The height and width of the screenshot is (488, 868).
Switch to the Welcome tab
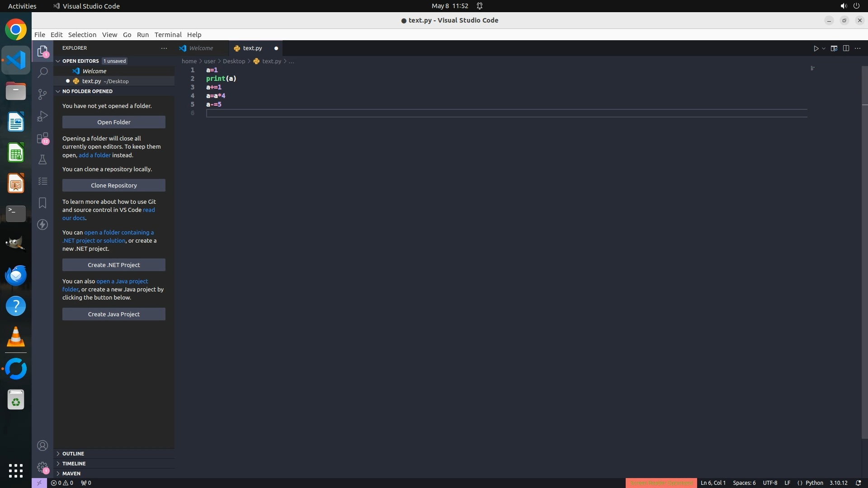point(201,48)
